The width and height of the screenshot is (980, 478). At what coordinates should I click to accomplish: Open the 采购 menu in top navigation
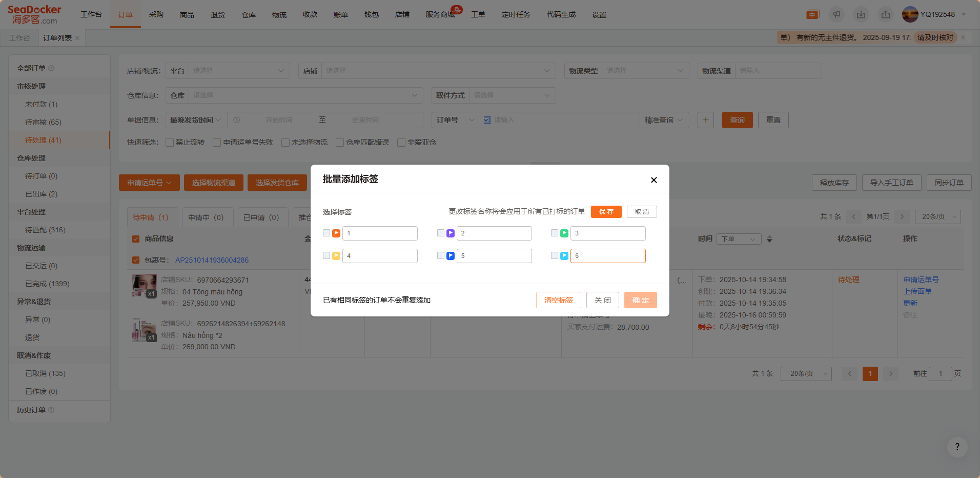[156, 14]
